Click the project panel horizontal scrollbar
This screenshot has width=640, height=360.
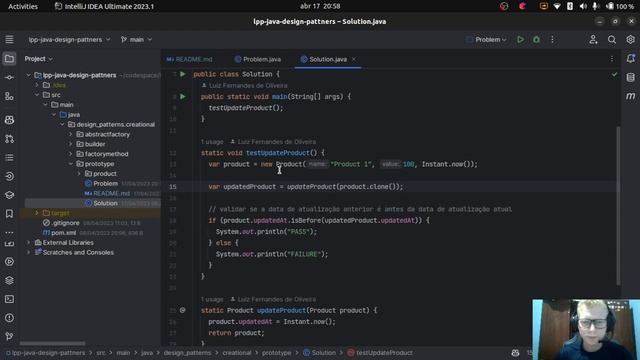52,344
